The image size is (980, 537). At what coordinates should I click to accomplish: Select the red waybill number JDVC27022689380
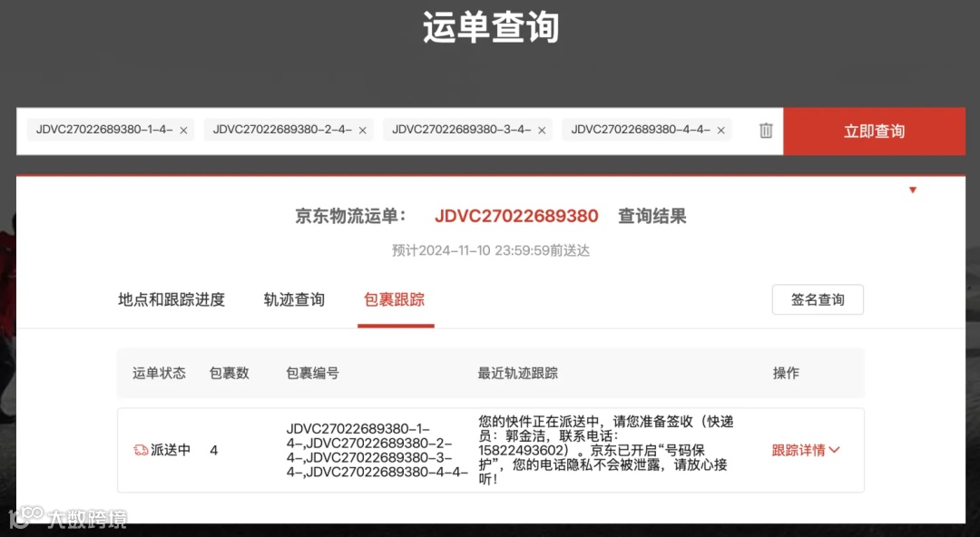click(517, 216)
